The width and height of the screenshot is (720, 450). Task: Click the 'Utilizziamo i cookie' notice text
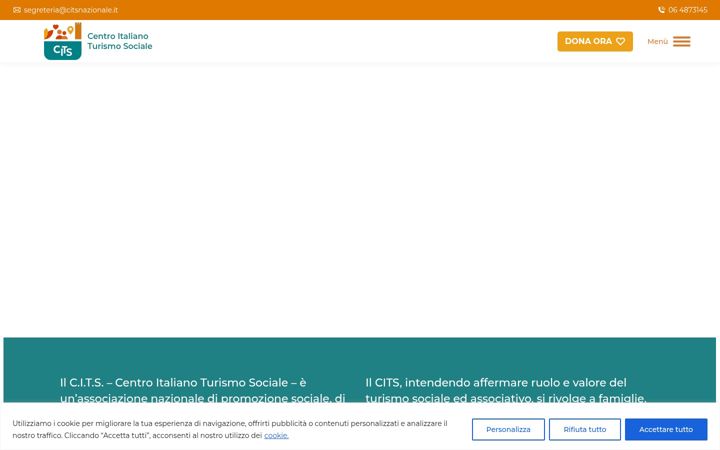pyautogui.click(x=230, y=429)
